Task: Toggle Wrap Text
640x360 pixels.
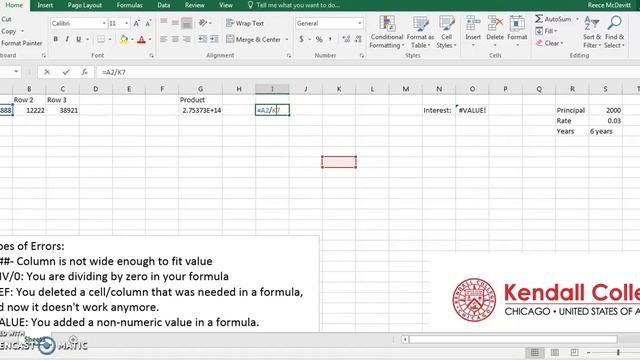Action: (x=245, y=23)
